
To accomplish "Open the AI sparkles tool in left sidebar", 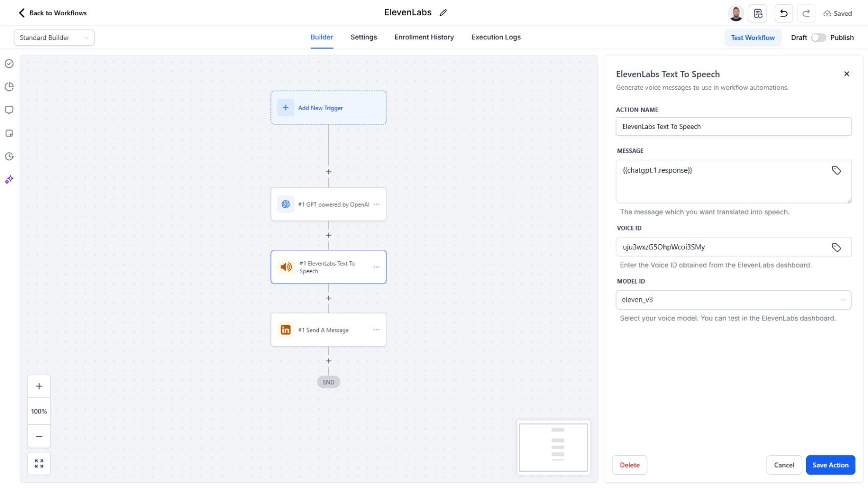I will click(9, 179).
